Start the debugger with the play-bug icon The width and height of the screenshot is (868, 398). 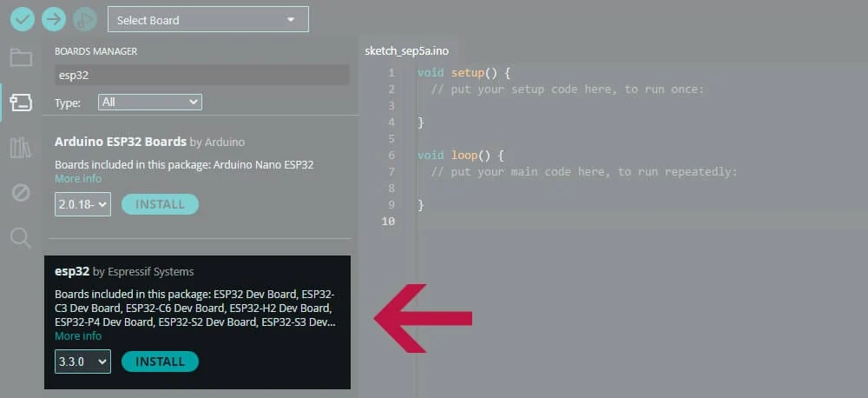coord(85,20)
